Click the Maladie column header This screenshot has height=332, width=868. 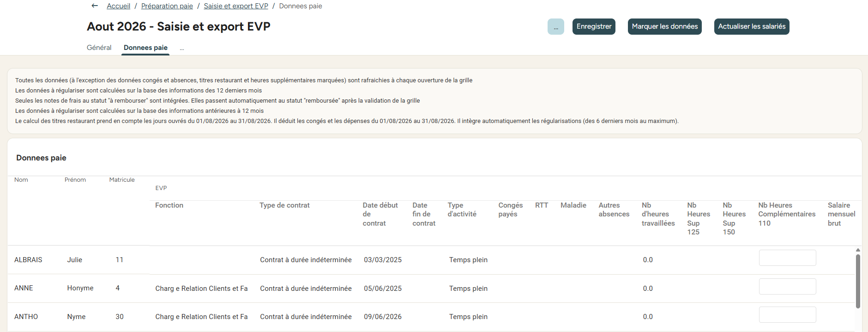click(x=573, y=205)
